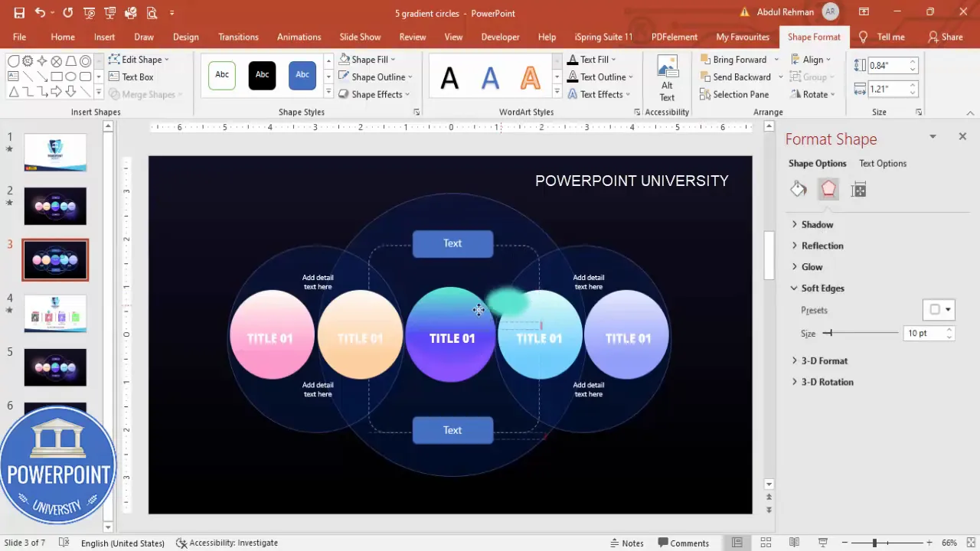This screenshot has width=980, height=551.
Task: Open the Edit Shape dropdown
Action: [139, 59]
